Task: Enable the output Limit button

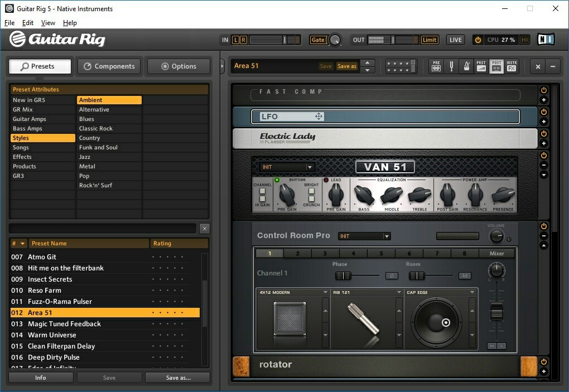Action: (x=430, y=40)
